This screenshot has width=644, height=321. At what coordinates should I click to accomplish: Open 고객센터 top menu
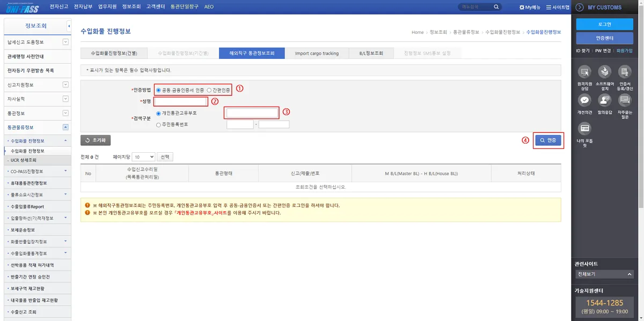[x=156, y=7]
